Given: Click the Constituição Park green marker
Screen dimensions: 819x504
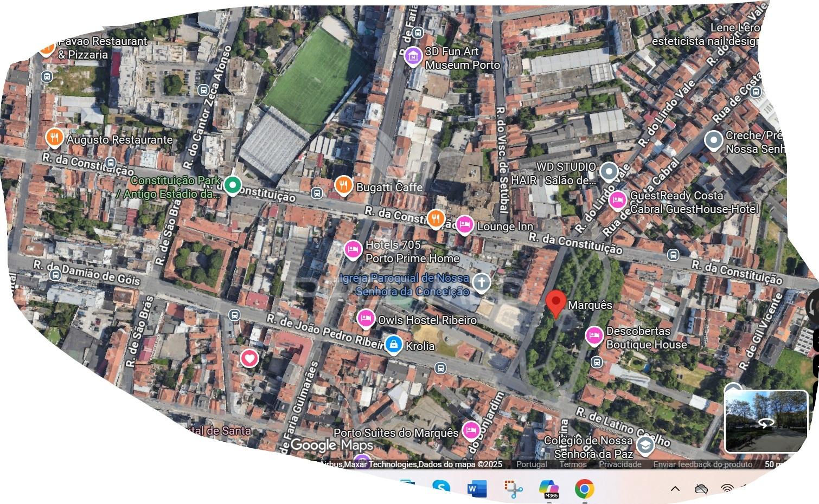Looking at the screenshot, I should 233,185.
